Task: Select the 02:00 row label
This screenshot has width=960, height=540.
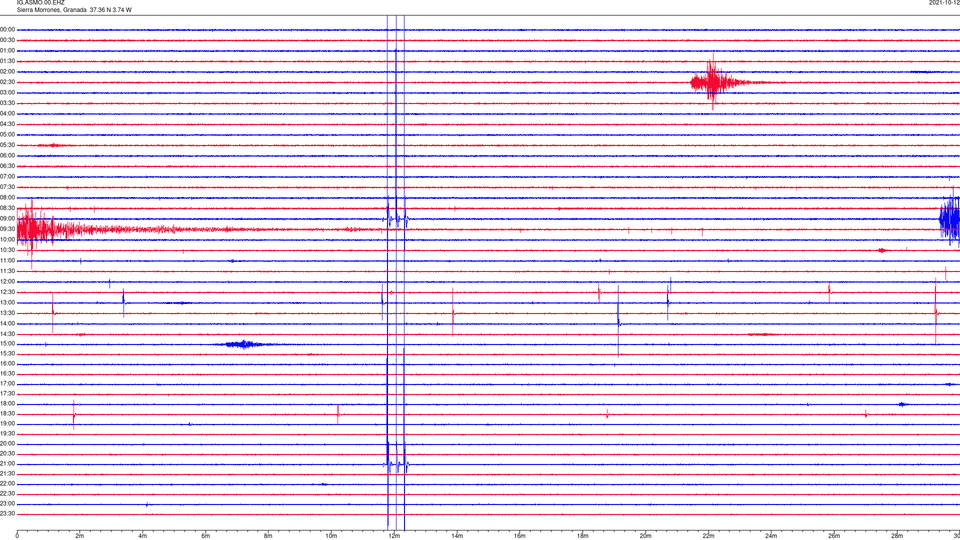Action: (7, 72)
